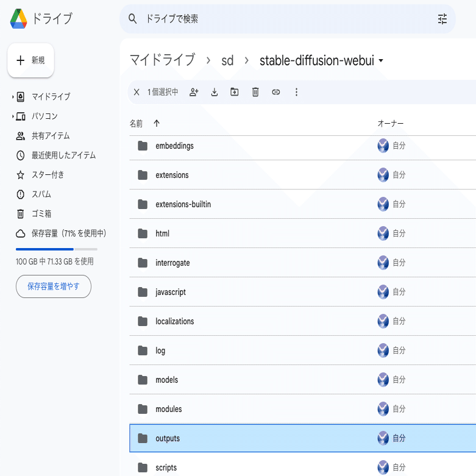Focus the ドライブで検索 search field
The width and height of the screenshot is (476, 476).
pyautogui.click(x=288, y=19)
